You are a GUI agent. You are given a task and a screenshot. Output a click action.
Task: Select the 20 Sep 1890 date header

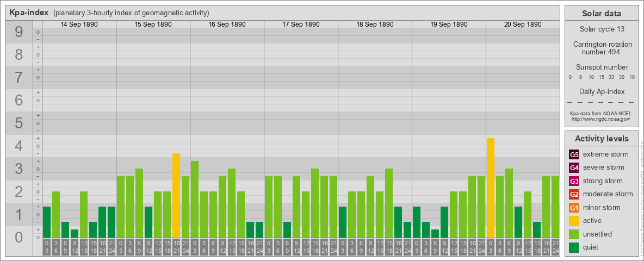click(x=523, y=24)
